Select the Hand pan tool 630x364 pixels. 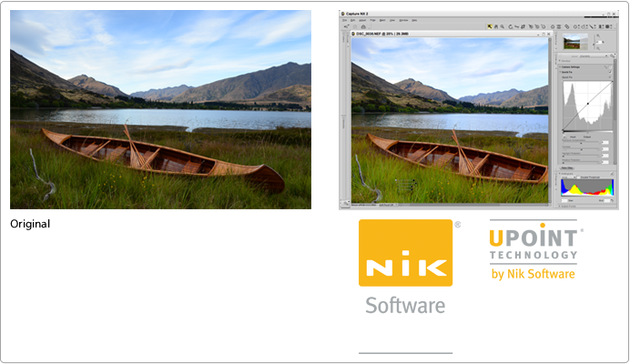496,26
